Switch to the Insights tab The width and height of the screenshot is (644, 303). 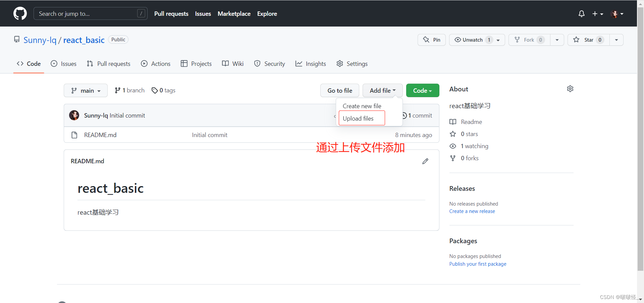tap(311, 64)
